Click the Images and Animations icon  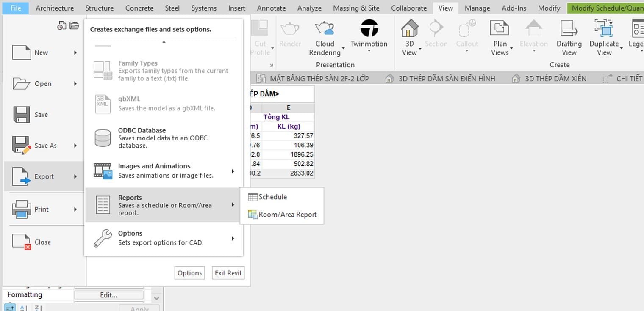(103, 171)
